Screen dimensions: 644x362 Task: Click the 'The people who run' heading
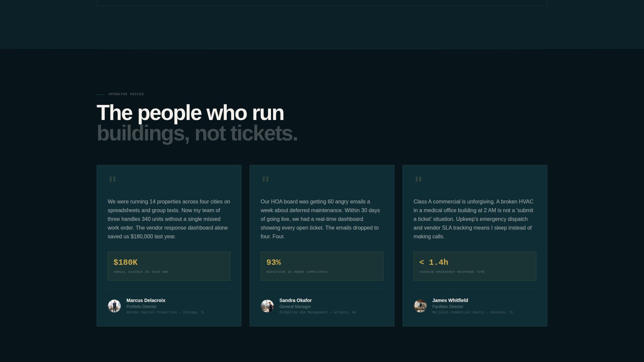[x=190, y=113]
